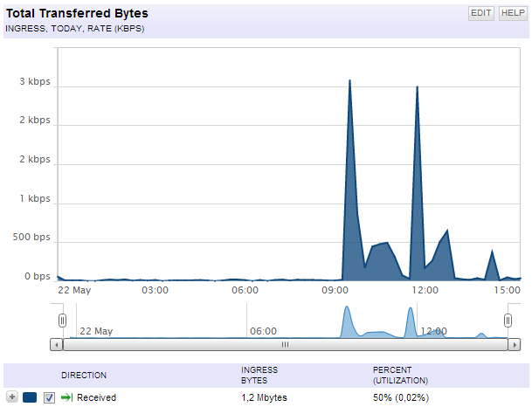Click the right range slider handle

pos(508,321)
